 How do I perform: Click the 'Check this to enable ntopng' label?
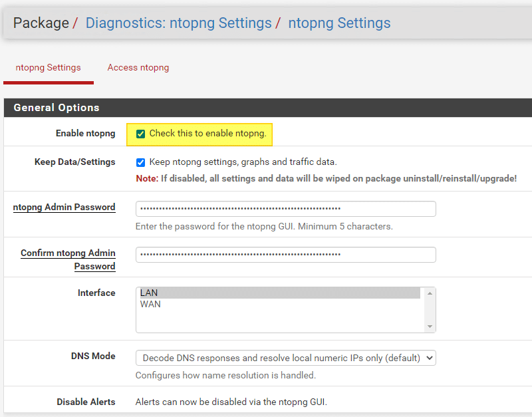point(207,134)
